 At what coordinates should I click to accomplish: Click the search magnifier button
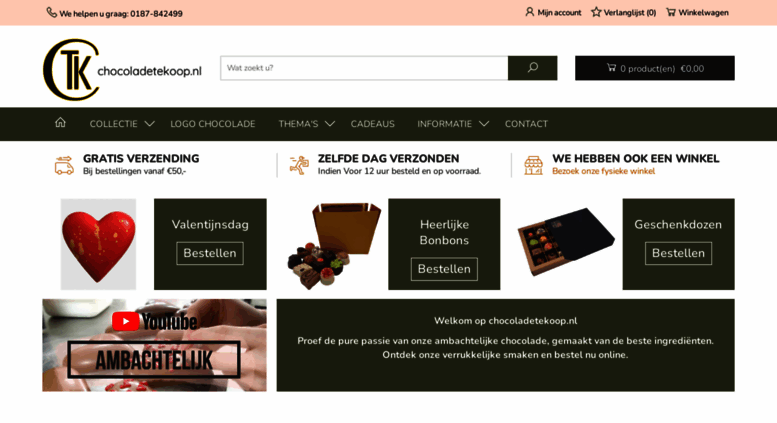point(532,68)
